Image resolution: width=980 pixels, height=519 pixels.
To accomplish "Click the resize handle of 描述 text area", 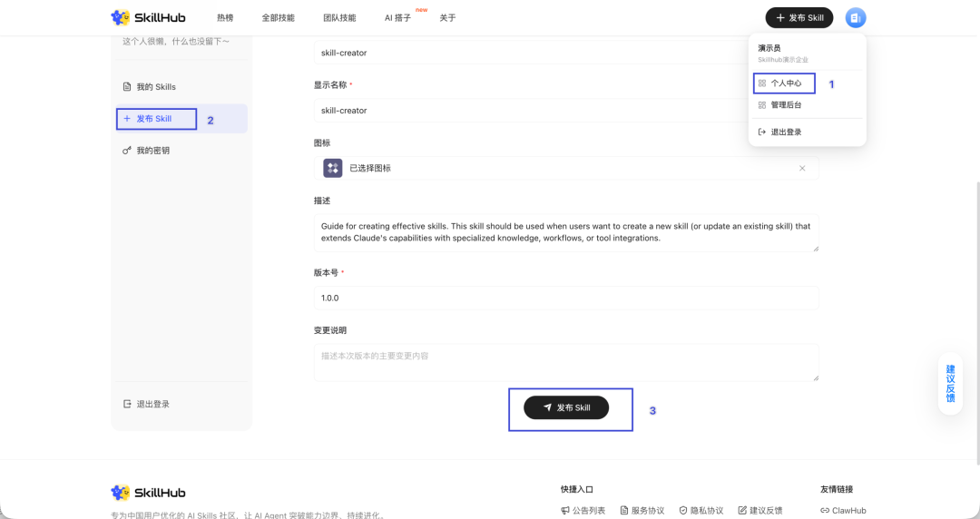I will [x=815, y=249].
